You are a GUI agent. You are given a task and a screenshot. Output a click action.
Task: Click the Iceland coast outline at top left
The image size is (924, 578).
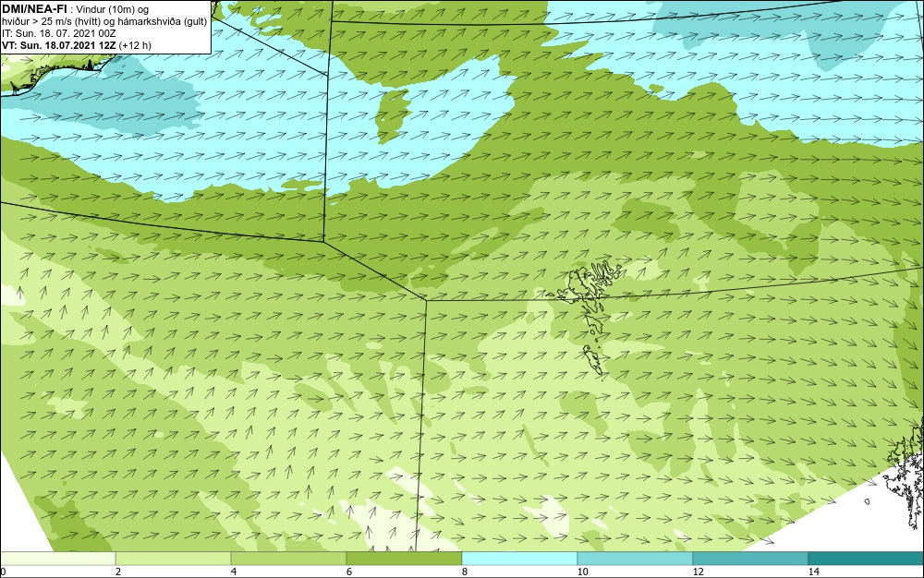[x=59, y=74]
